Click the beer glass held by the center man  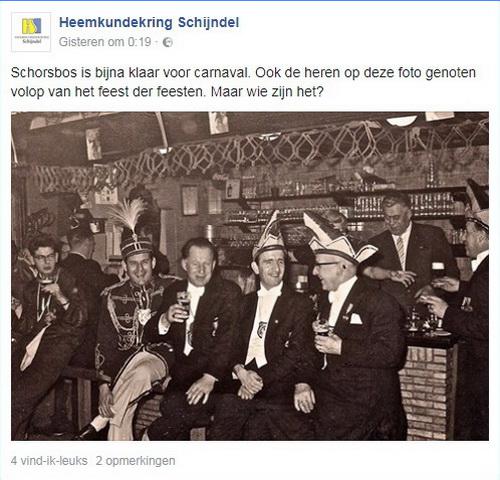[x=183, y=302]
